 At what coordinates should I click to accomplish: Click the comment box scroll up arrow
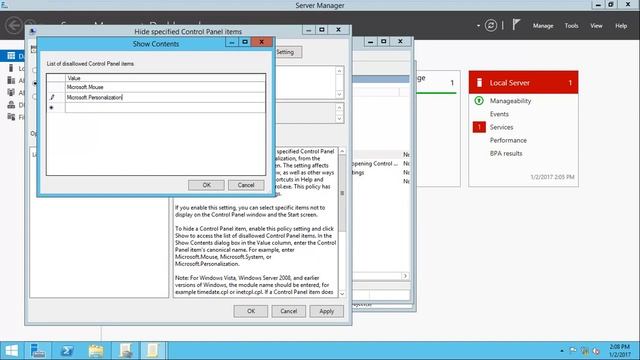339,71
